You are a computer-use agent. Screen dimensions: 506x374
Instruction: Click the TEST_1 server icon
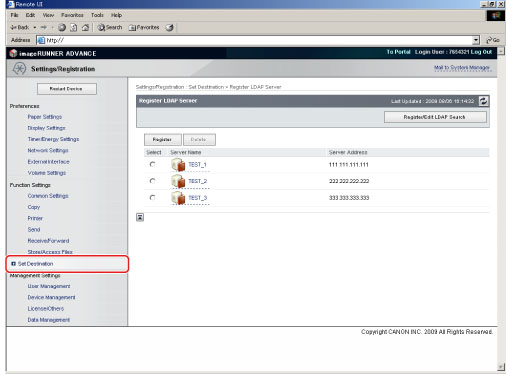click(178, 164)
